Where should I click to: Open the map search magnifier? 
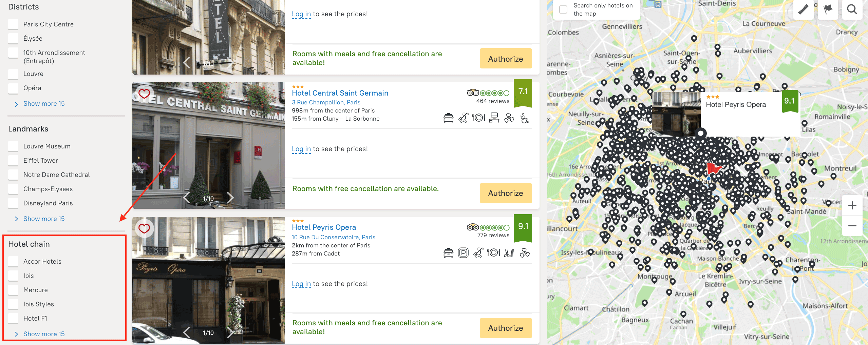[x=852, y=9]
